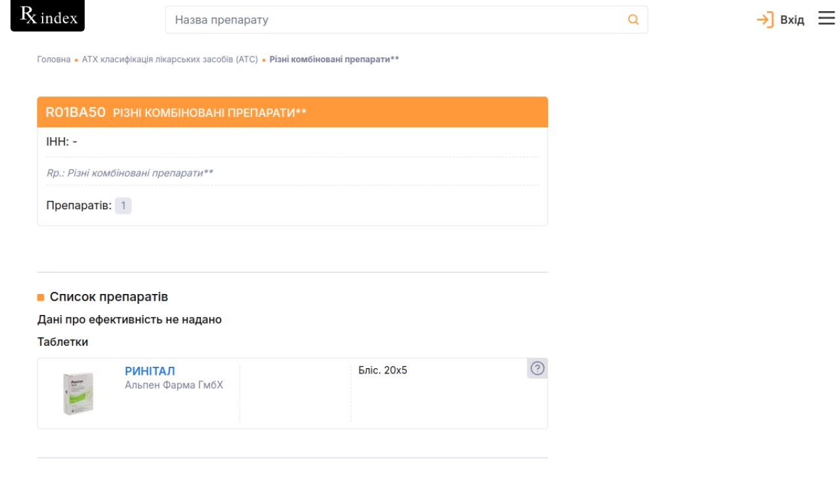Click the login arrow icon

point(765,20)
